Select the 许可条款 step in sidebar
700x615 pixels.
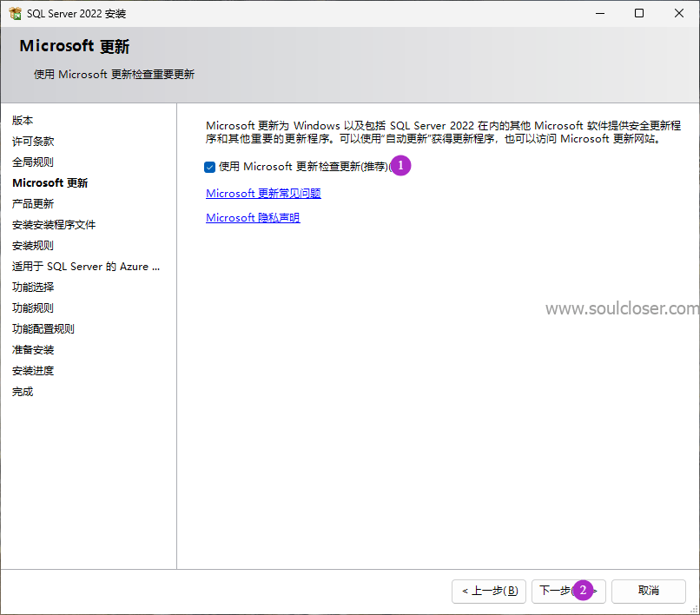(33, 141)
